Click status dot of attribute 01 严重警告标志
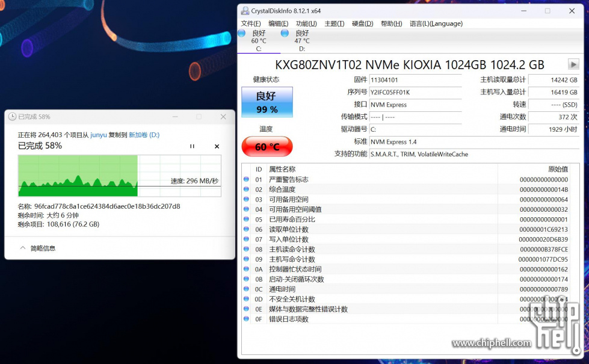Image resolution: width=589 pixels, height=364 pixels. click(x=247, y=179)
